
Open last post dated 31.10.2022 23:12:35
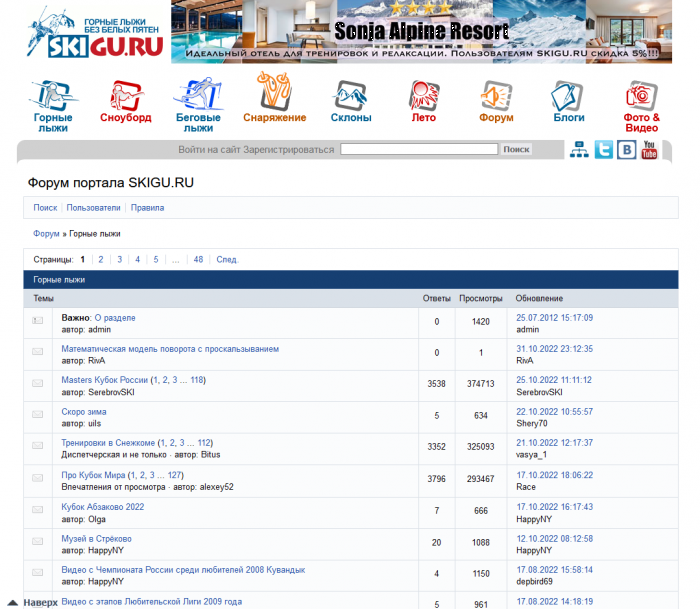click(554, 349)
